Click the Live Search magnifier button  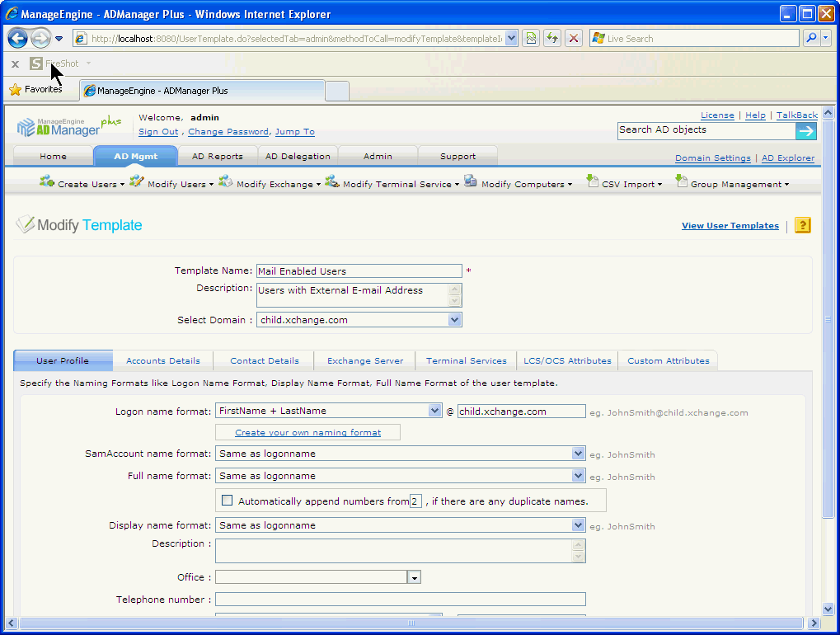812,38
